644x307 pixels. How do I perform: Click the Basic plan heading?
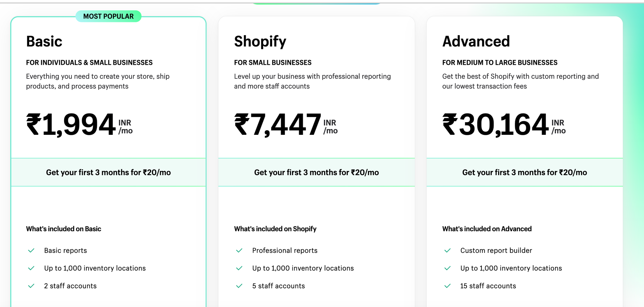(44, 41)
